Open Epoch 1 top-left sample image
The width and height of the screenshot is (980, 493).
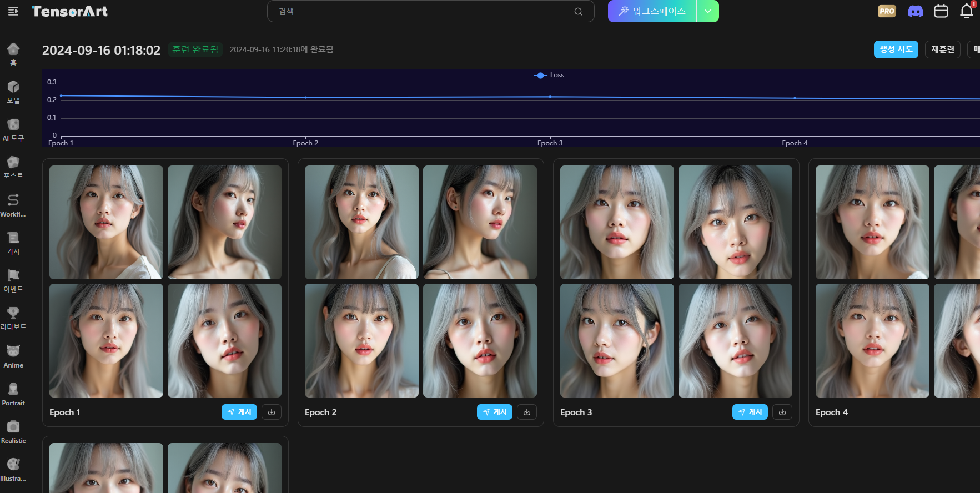click(106, 222)
